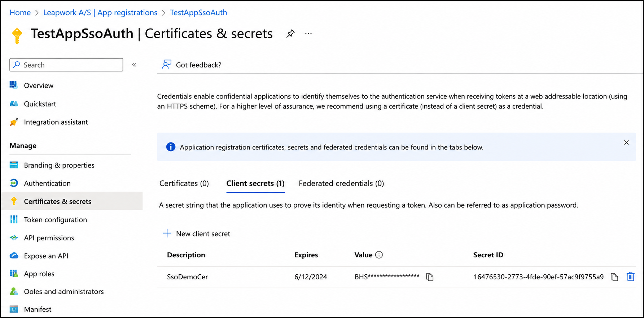This screenshot has height=318, width=644.
Task: Copy the Secret ID to clipboard
Action: tap(614, 277)
